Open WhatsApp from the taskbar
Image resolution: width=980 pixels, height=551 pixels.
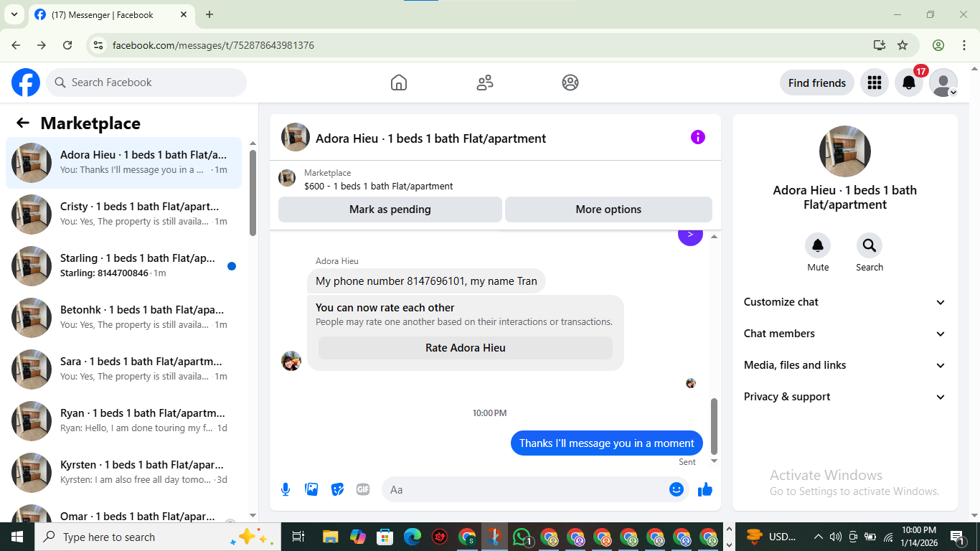523,537
